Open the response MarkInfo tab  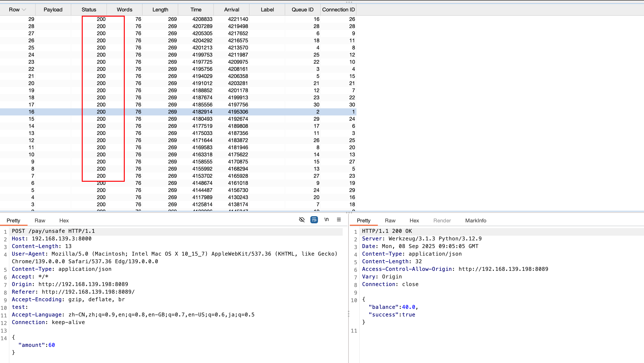tap(476, 220)
